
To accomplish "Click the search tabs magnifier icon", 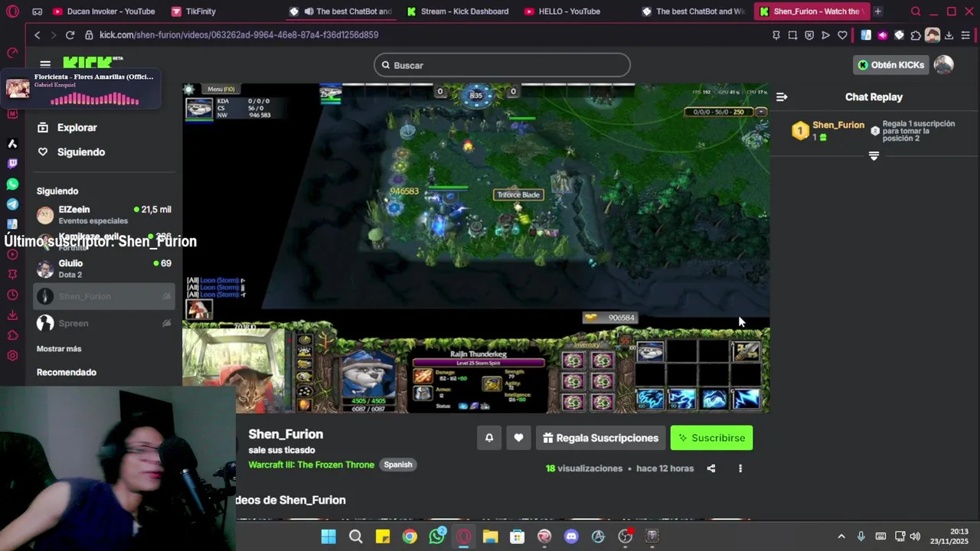I will [x=916, y=11].
